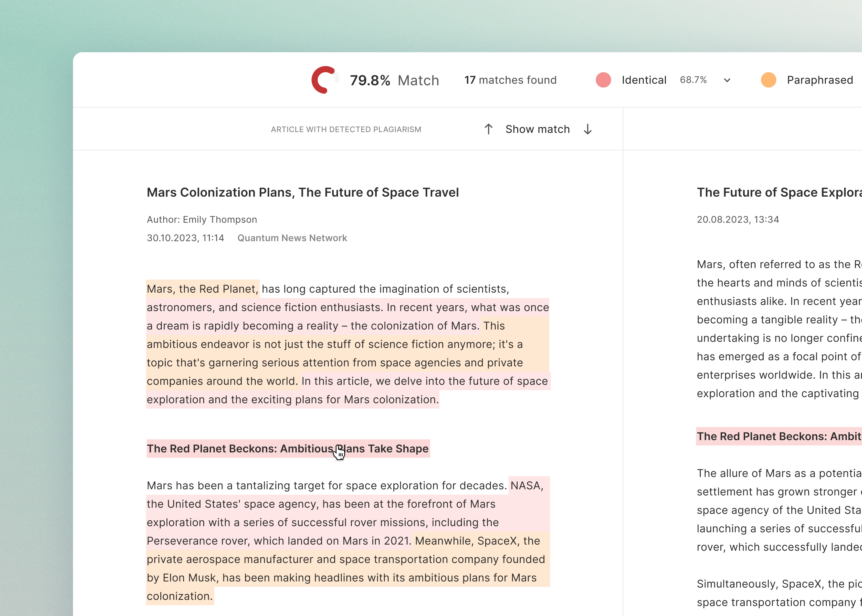
Task: Select the Paraphrased filter label
Action: click(820, 80)
